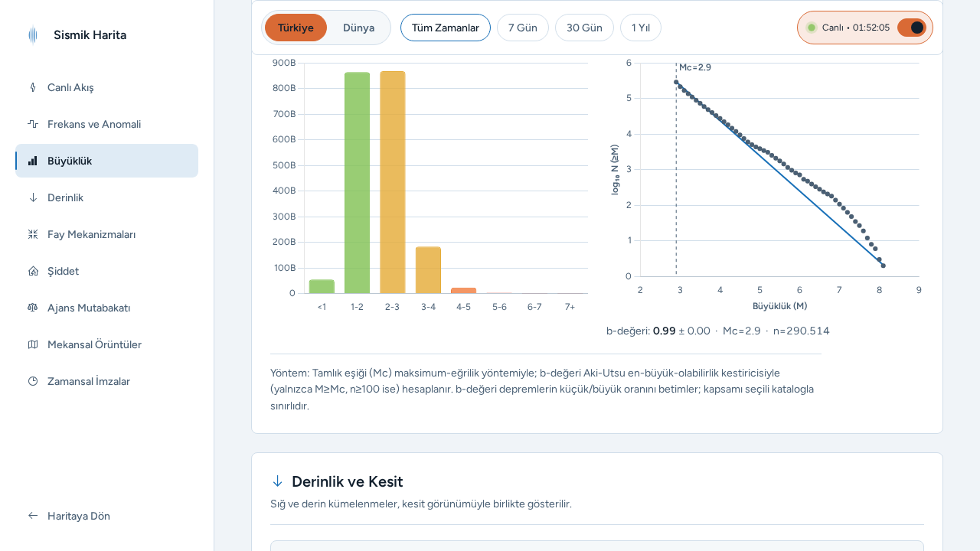Click the Sismik Harita logo icon

pos(32,35)
